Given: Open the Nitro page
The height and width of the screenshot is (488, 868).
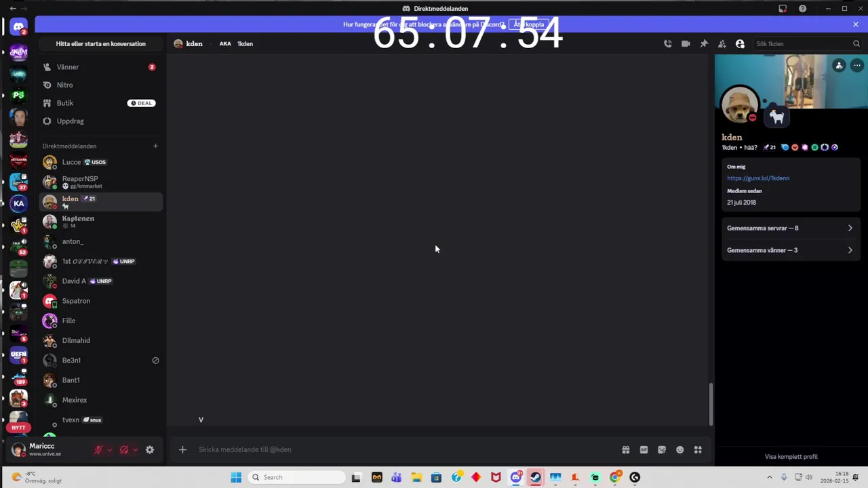Looking at the screenshot, I should point(100,85).
